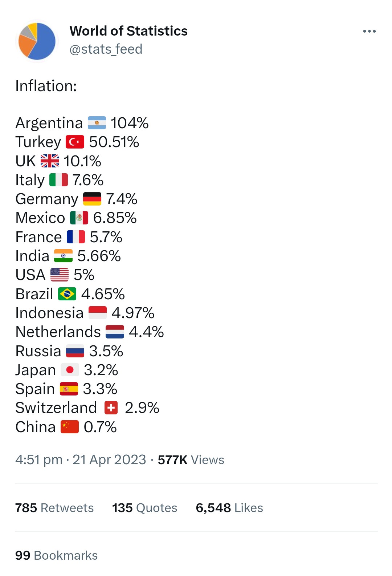Click the UK flag emoji
The height and width of the screenshot is (576, 392).
tap(50, 161)
